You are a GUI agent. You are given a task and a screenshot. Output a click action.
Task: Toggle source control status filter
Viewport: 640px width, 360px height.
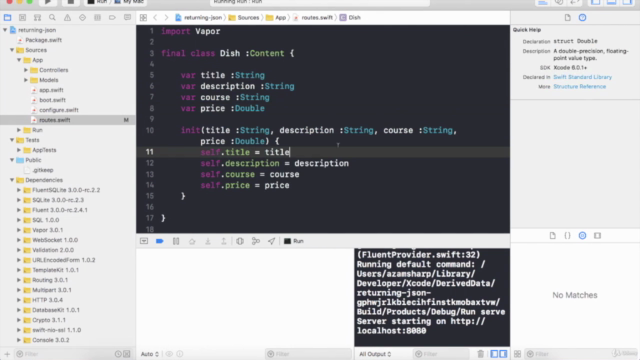pos(127,354)
